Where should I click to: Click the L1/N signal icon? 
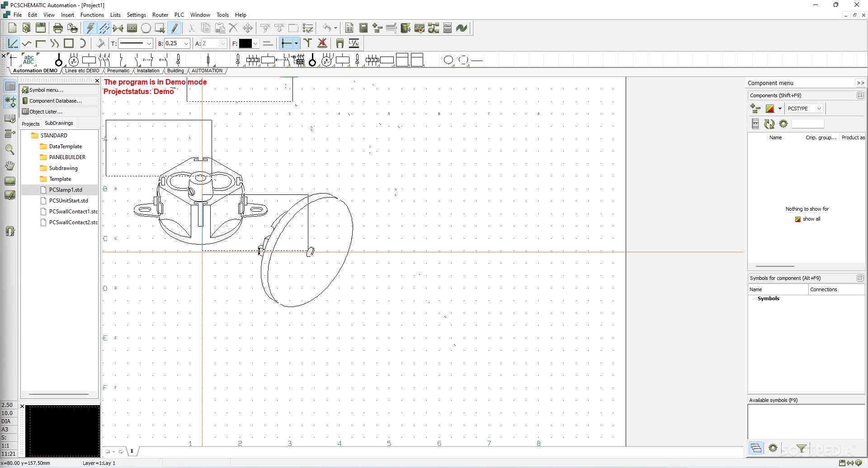354,43
